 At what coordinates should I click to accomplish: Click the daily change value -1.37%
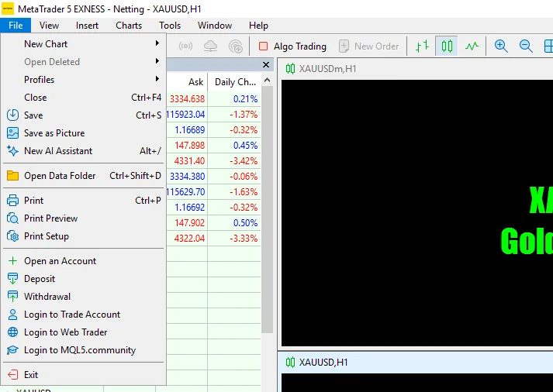(x=244, y=115)
